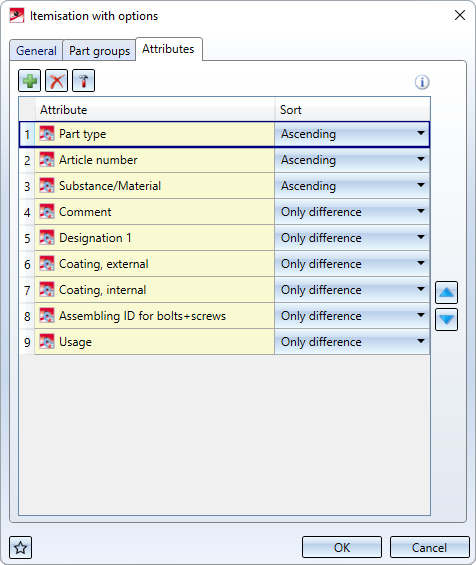Image resolution: width=476 pixels, height=565 pixels.
Task: Select row number 5 header
Action: click(27, 238)
